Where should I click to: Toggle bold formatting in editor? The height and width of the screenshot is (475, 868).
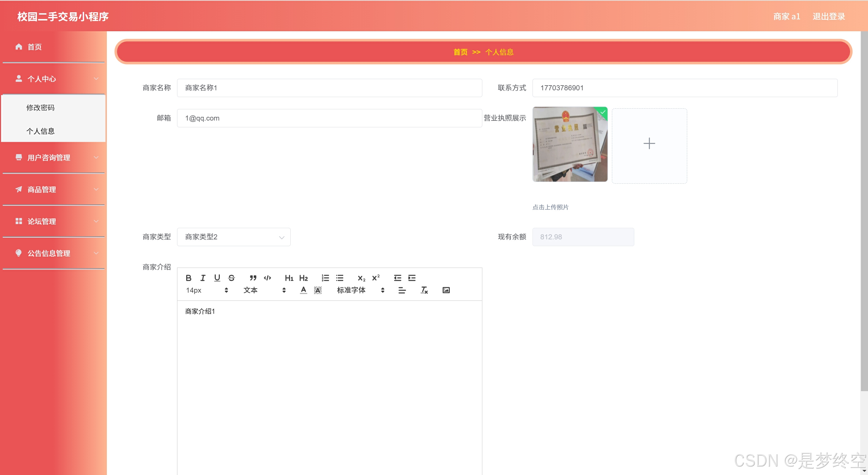coord(189,278)
